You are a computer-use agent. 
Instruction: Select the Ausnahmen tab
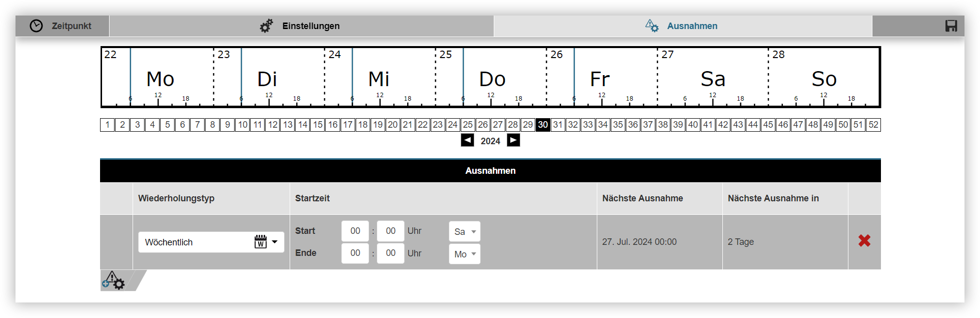coord(682,26)
